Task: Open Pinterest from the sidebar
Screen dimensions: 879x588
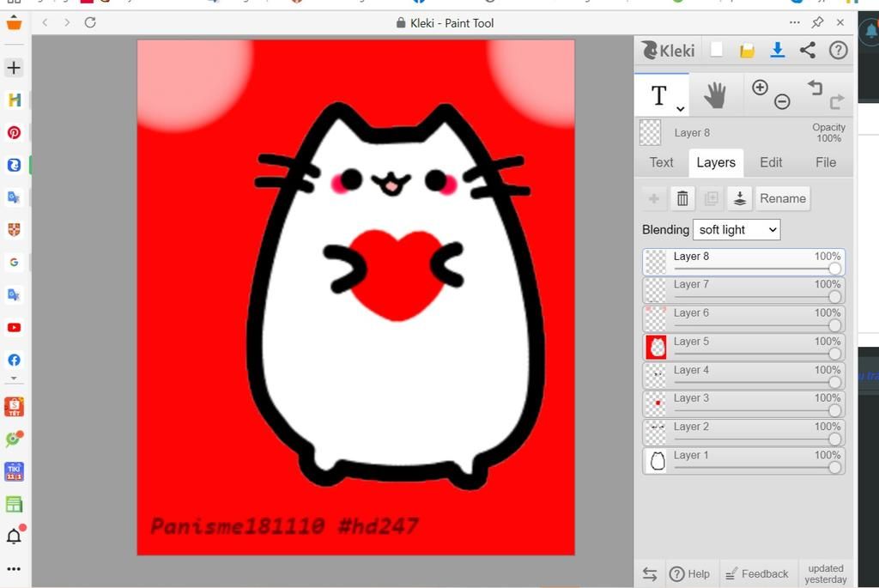Action: pyautogui.click(x=14, y=133)
